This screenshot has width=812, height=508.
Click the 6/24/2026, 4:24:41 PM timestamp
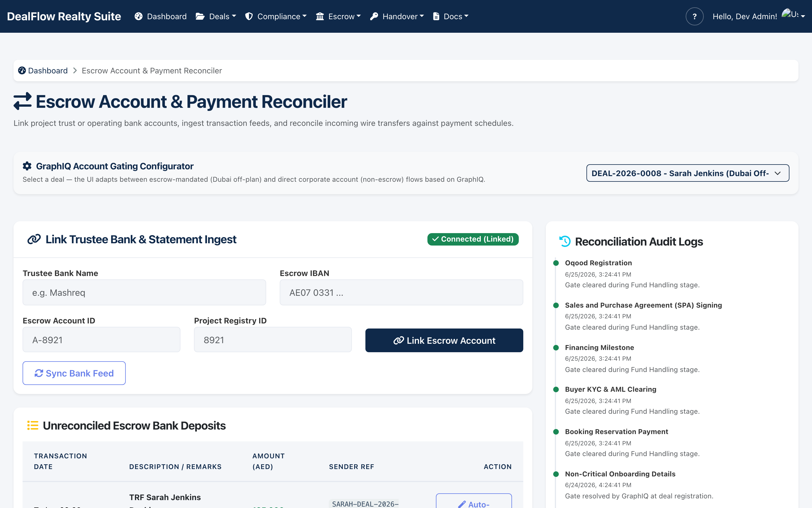click(x=598, y=485)
